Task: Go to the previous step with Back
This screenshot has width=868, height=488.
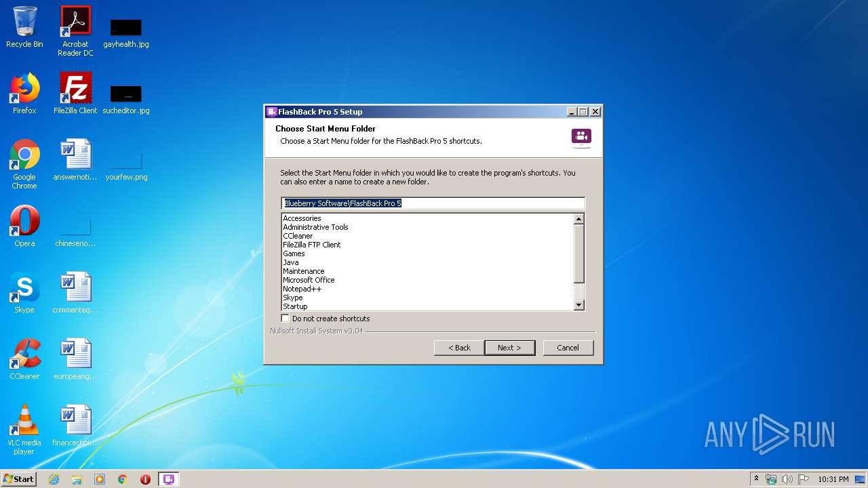Action: [459, 348]
